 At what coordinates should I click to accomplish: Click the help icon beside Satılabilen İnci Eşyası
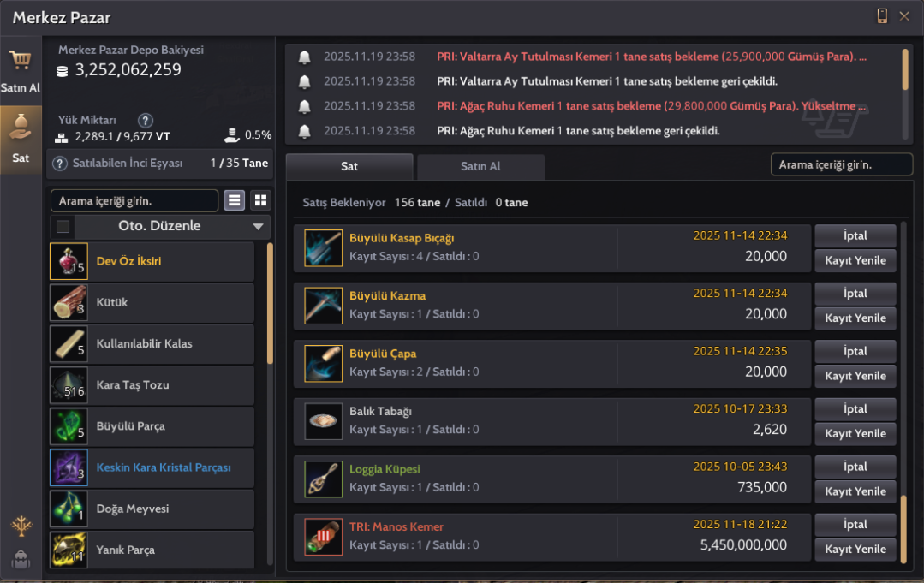[x=60, y=164]
